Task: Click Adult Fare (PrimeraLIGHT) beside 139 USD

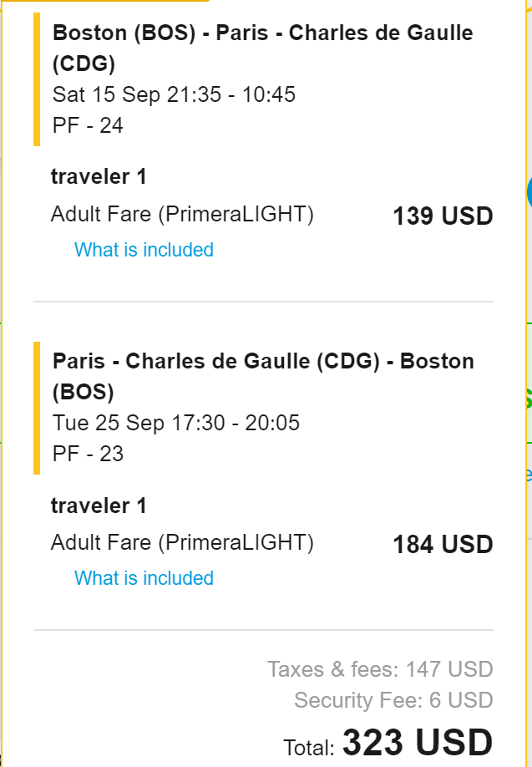Action: coord(182,215)
